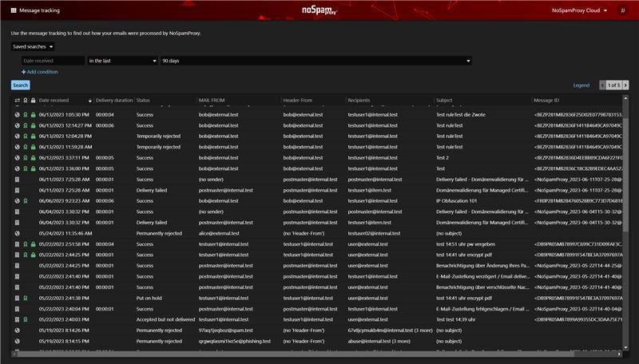Click globe icon of 05/19/2023 8:14:15 PM row
This screenshot has width=639, height=364.
[x=17, y=341]
